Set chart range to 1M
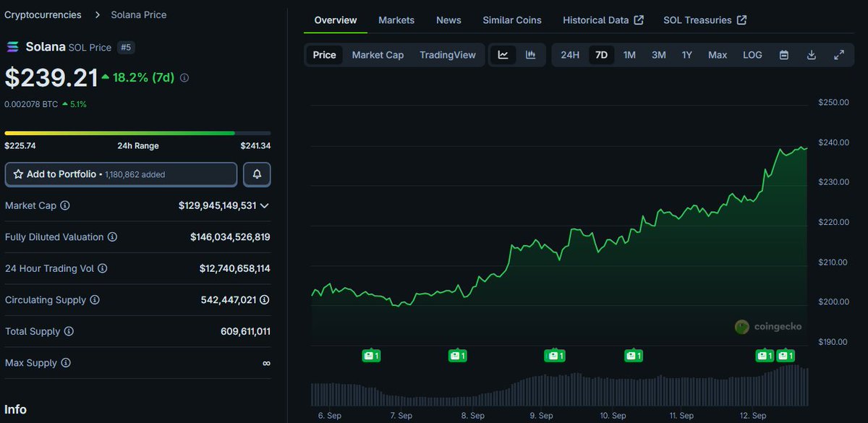The image size is (868, 423). pos(629,55)
